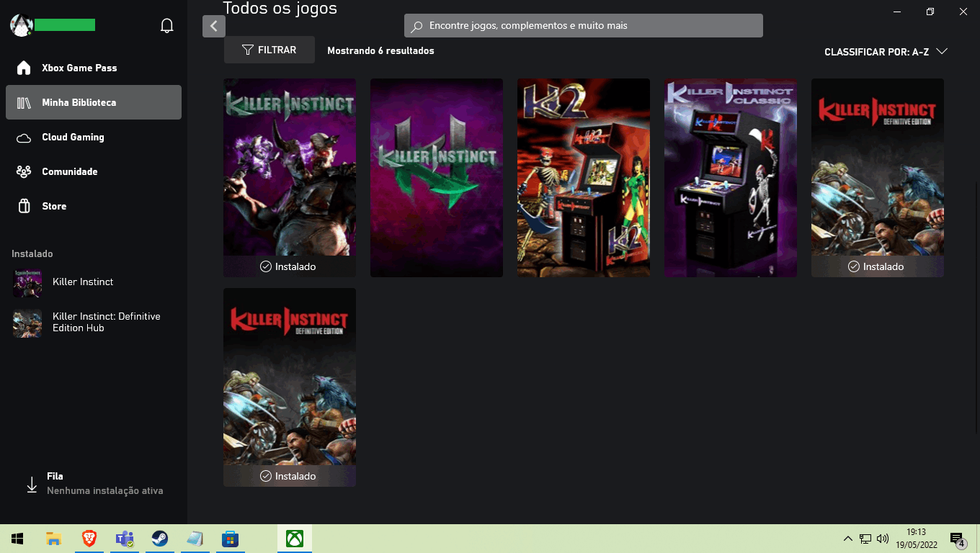980x553 pixels.
Task: Click the Windows Start button
Action: click(17, 539)
